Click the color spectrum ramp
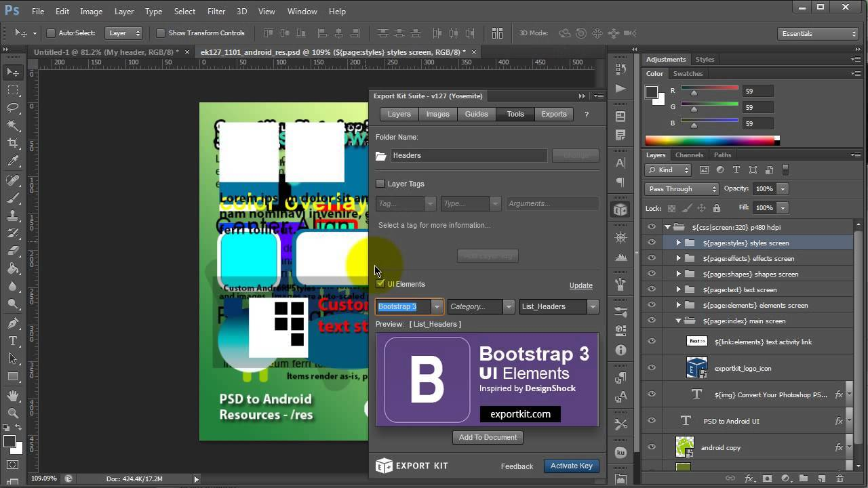Image resolution: width=868 pixels, height=488 pixels. coord(712,140)
